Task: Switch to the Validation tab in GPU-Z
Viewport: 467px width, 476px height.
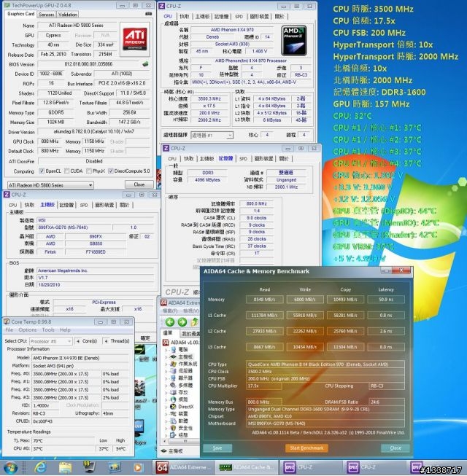Action: pyautogui.click(x=67, y=15)
